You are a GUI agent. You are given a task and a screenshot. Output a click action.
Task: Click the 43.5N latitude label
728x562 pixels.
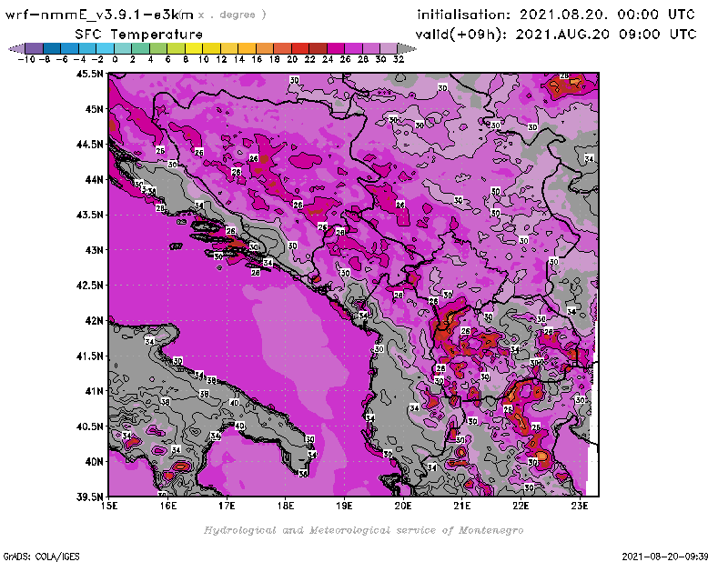(x=89, y=215)
